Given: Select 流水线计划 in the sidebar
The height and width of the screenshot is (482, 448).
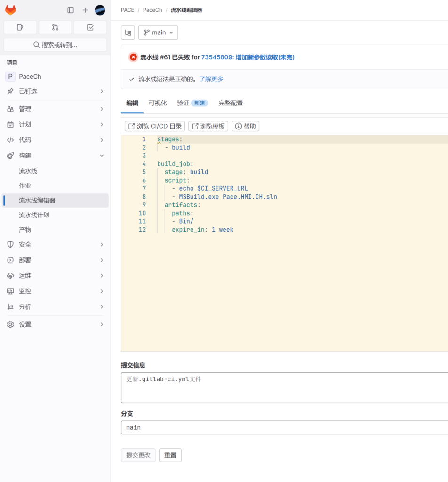Looking at the screenshot, I should click(34, 215).
